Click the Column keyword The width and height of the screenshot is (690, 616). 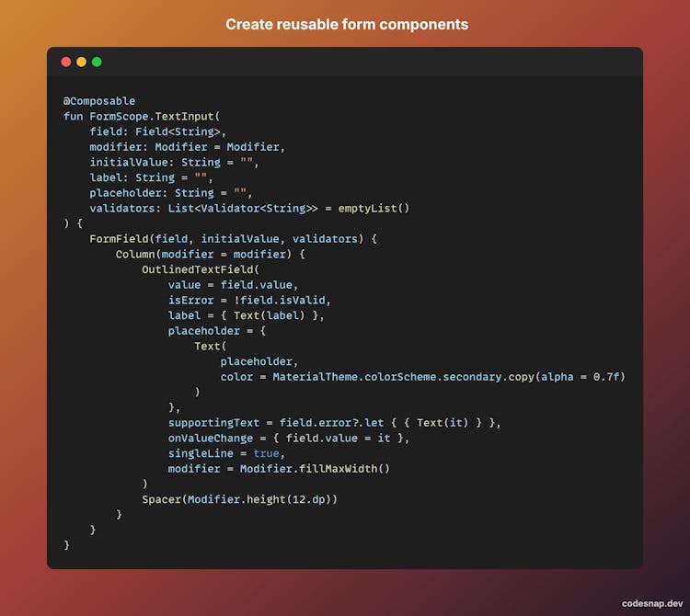point(135,254)
